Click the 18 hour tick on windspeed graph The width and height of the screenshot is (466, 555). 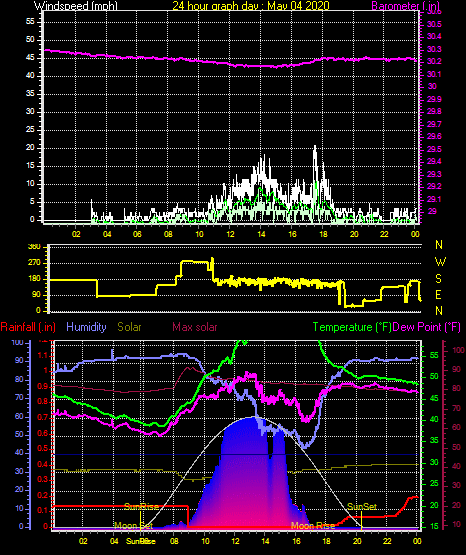click(323, 234)
